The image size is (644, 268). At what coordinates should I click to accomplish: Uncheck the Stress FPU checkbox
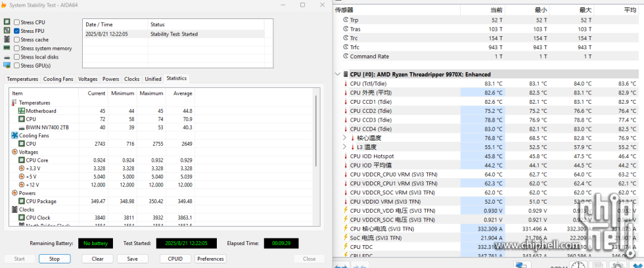pyautogui.click(x=17, y=31)
